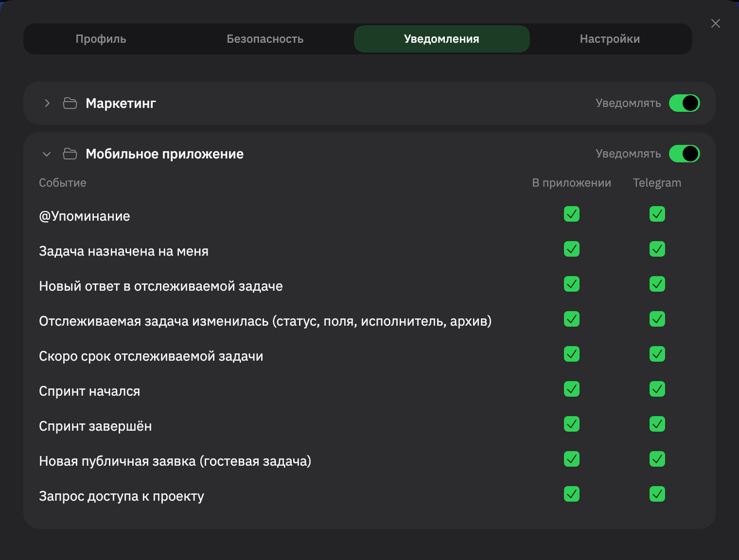739x560 pixels.
Task: Click the @Упоминание event label
Action: (x=85, y=216)
